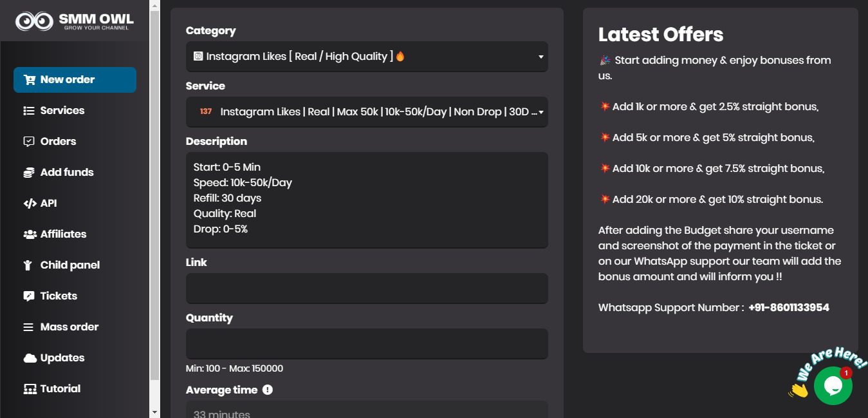Click the sidebar scrollbar down arrow

154,412
